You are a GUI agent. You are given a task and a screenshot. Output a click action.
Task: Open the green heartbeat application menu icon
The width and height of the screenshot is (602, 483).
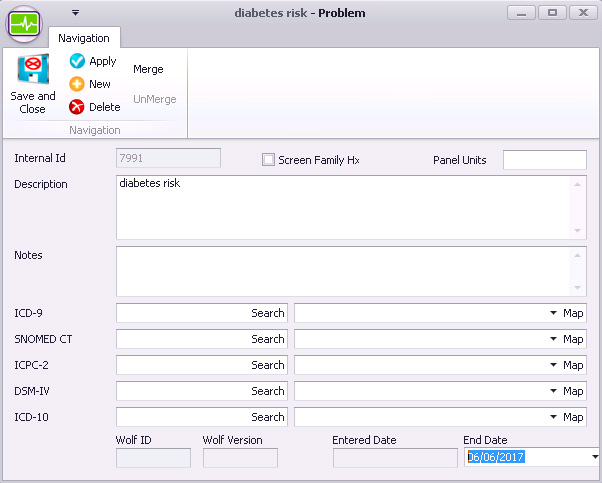(24, 24)
